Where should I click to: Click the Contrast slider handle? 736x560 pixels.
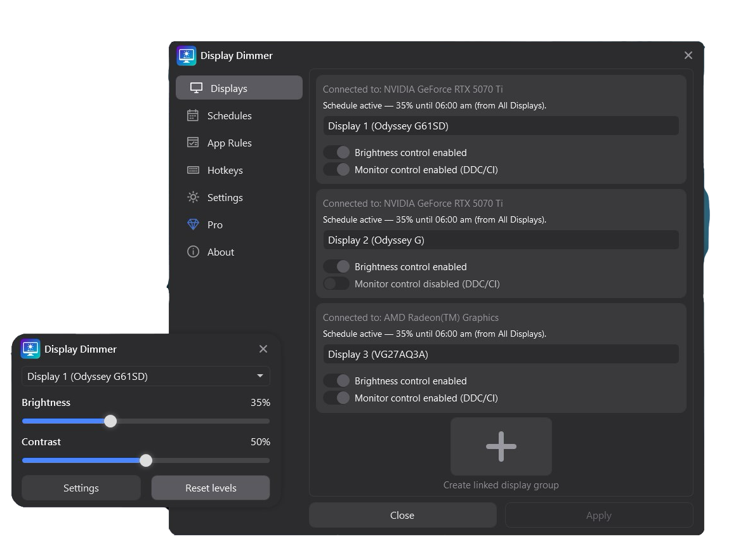click(x=146, y=460)
